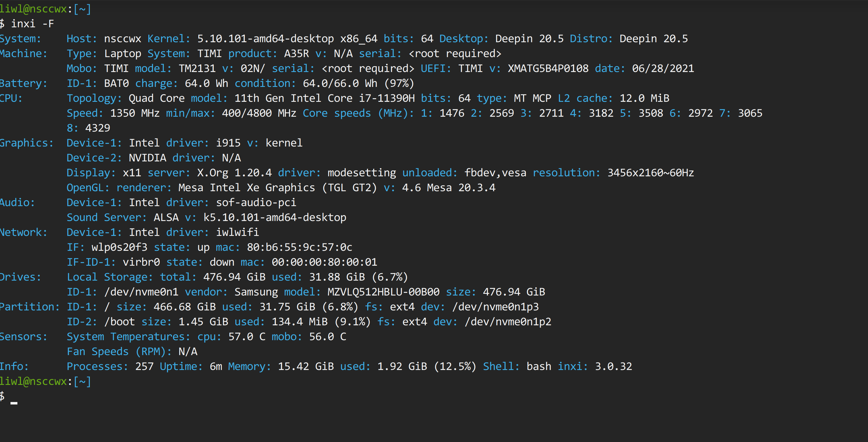
Task: Click the iwlwifi driver name
Action: [x=237, y=232]
